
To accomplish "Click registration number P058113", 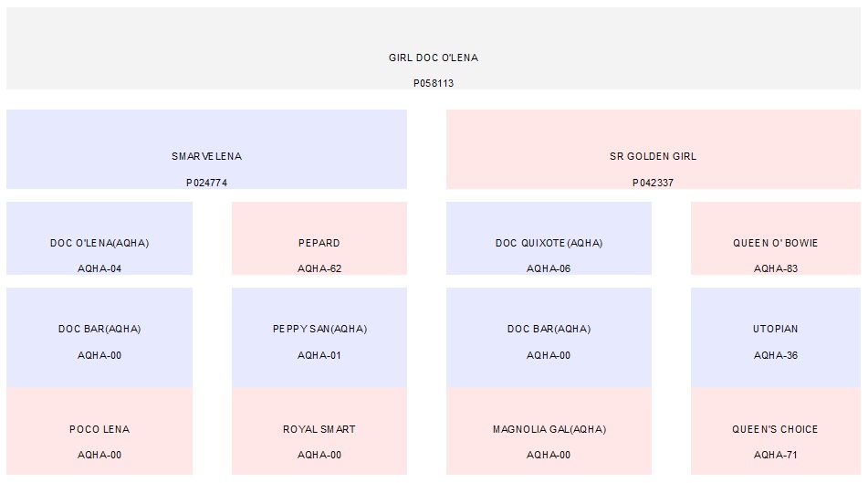I will point(433,83).
